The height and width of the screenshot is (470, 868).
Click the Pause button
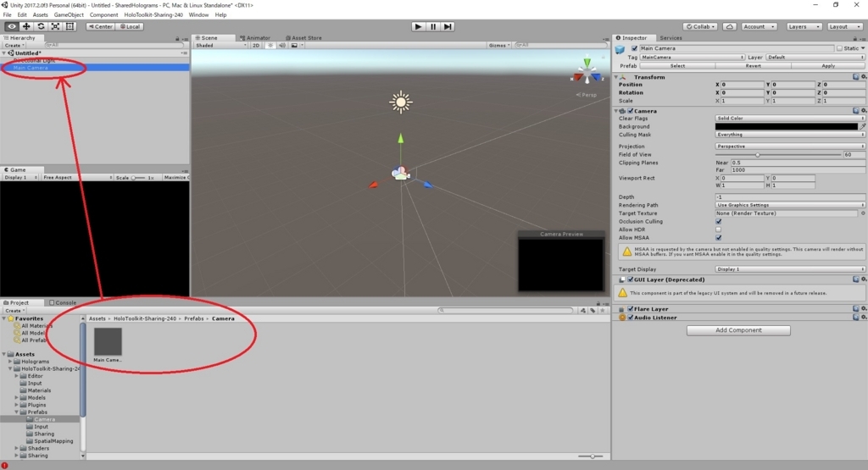point(433,26)
